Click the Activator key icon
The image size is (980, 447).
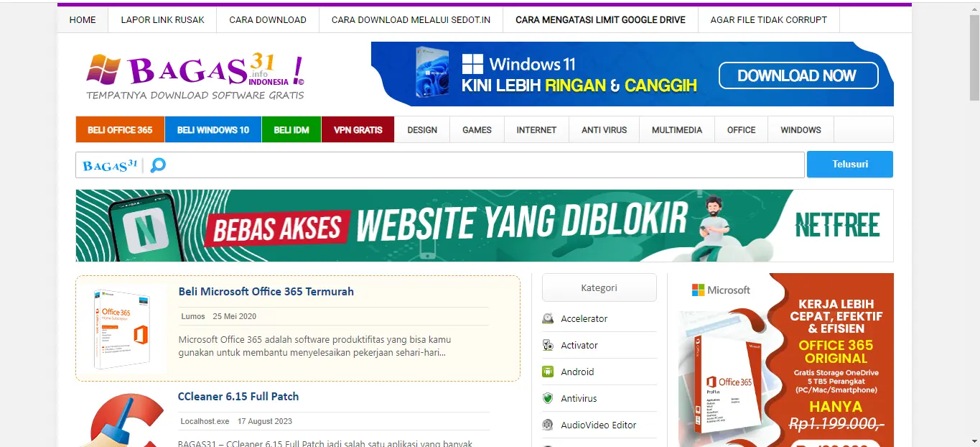(549, 345)
